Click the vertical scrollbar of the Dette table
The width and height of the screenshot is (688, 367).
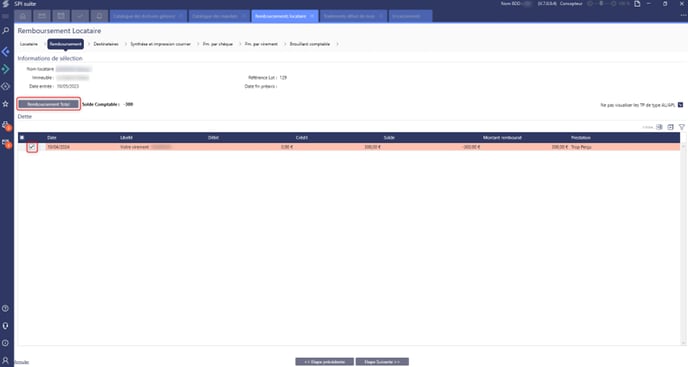(683, 244)
